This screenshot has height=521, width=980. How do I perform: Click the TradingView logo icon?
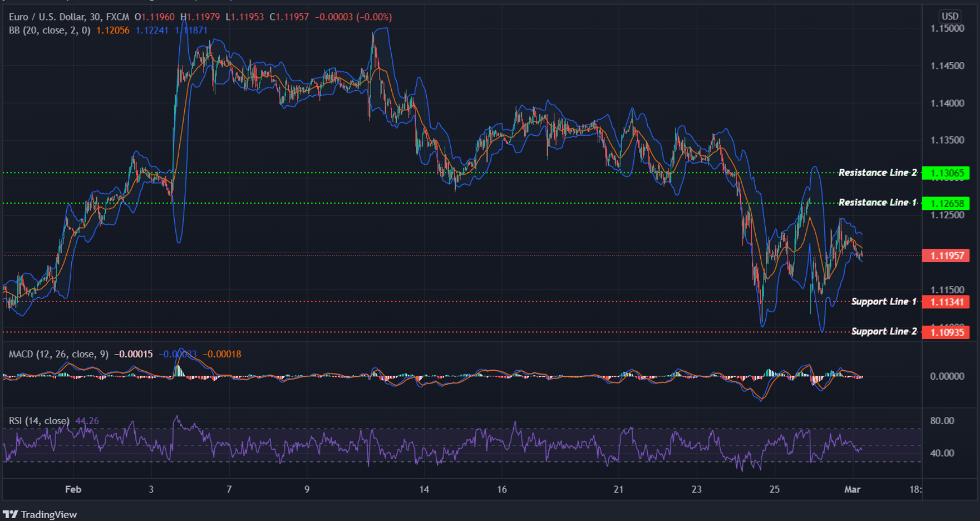(x=11, y=514)
